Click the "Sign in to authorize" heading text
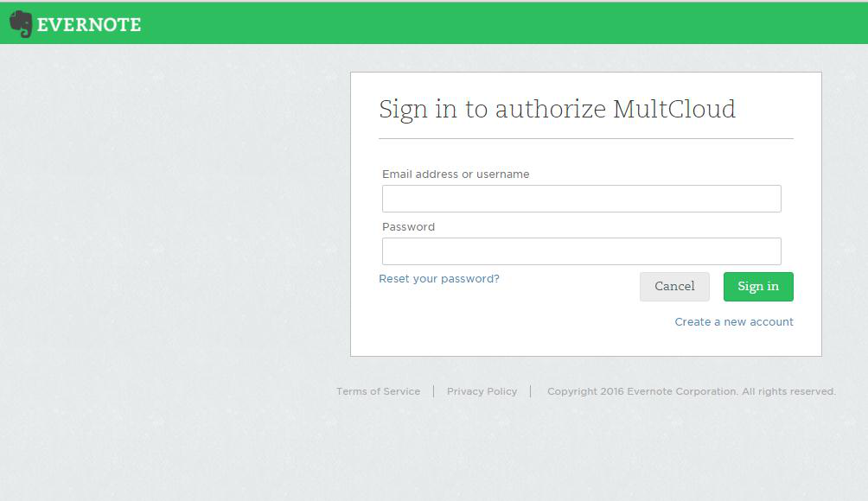The image size is (868, 501). coord(492,110)
